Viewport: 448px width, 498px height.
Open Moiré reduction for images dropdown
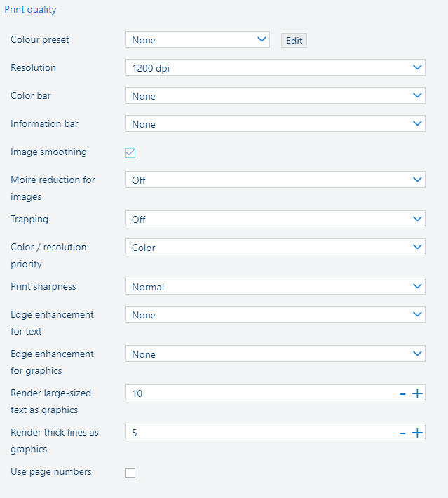[275, 180]
